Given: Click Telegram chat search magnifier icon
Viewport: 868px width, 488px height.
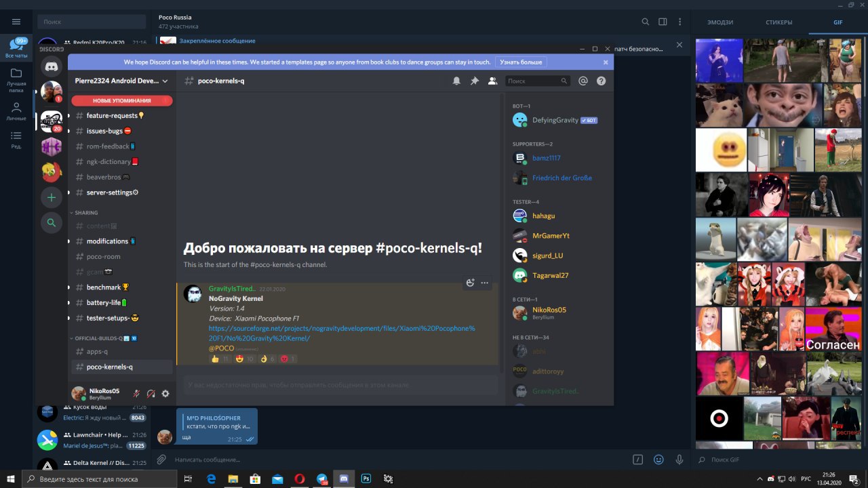Looking at the screenshot, I should coord(646,22).
